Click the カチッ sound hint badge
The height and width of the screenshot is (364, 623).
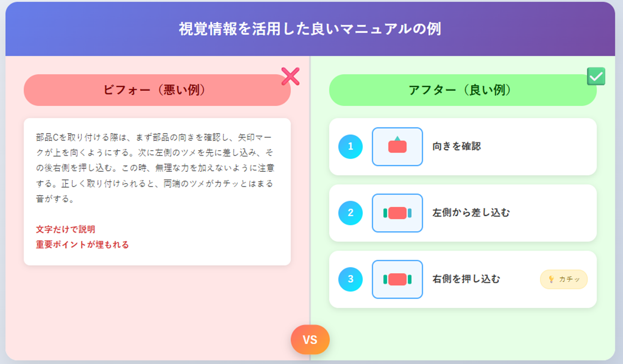point(564,279)
